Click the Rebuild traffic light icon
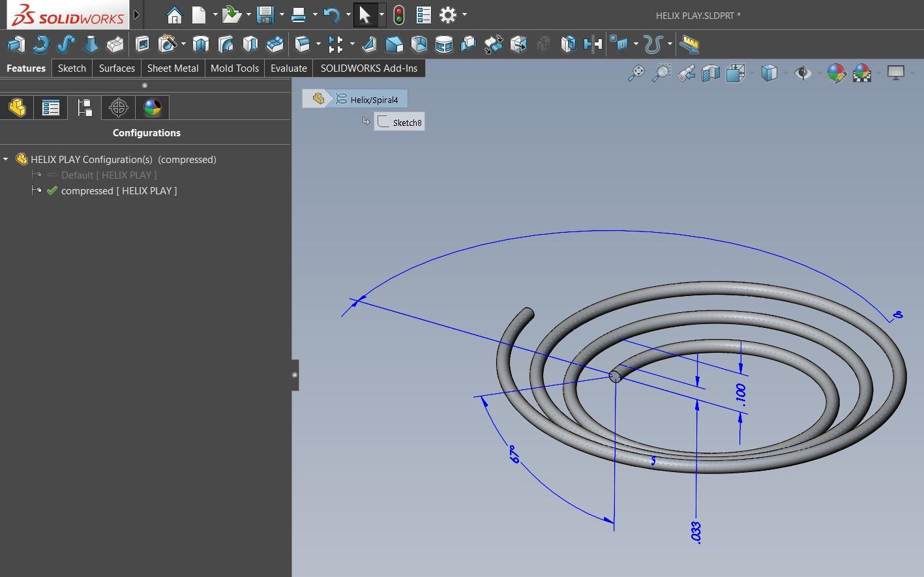This screenshot has width=924, height=577. click(398, 14)
